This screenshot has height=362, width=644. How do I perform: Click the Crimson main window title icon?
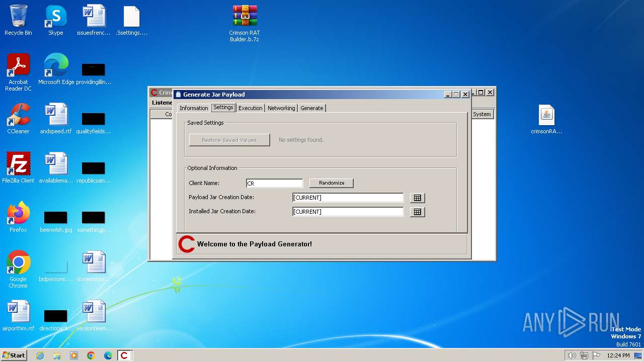154,93
